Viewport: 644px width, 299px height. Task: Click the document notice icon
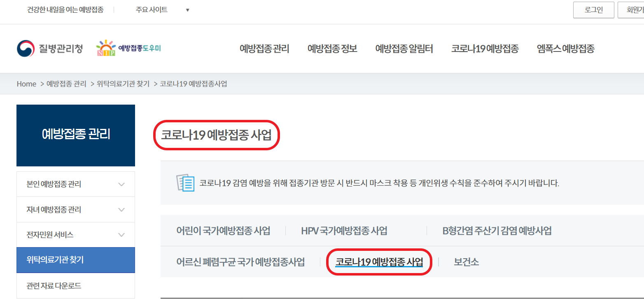(185, 182)
